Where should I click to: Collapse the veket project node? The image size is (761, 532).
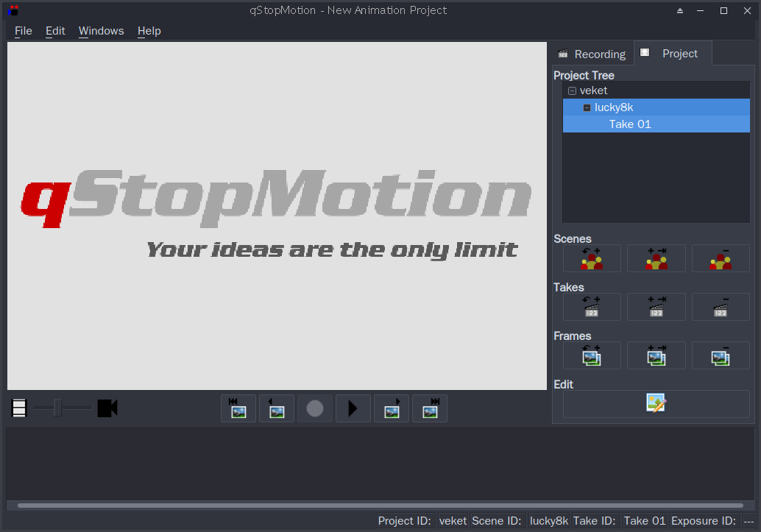[572, 91]
